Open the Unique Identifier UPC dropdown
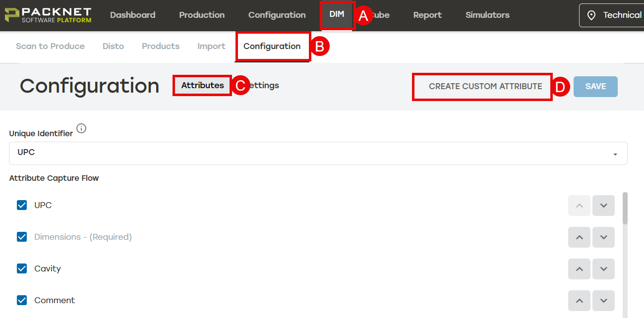 coord(318,153)
